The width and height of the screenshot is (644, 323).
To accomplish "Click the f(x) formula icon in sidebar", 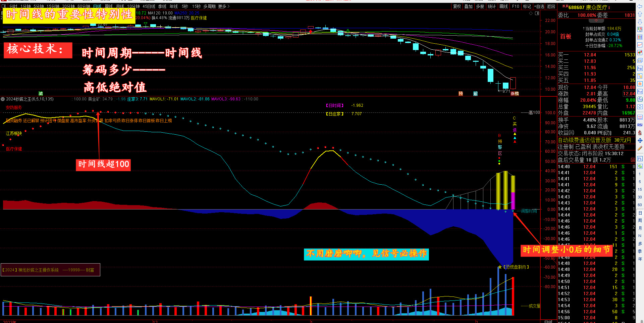I will point(640,99).
